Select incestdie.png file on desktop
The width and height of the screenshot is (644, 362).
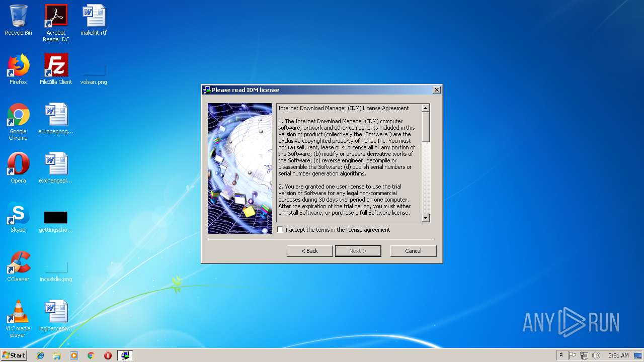(x=56, y=270)
